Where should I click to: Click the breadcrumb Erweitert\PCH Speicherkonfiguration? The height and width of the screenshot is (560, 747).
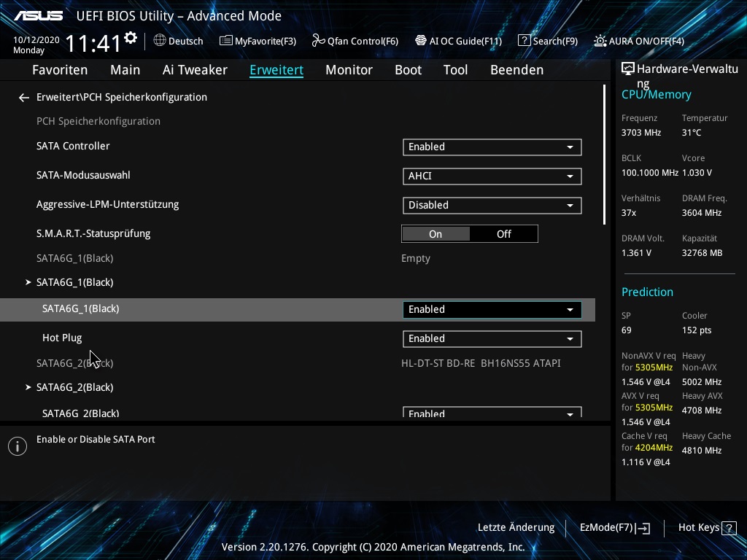pos(122,97)
